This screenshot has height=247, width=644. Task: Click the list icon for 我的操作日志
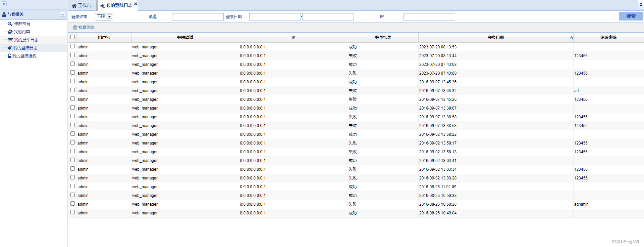(10, 40)
